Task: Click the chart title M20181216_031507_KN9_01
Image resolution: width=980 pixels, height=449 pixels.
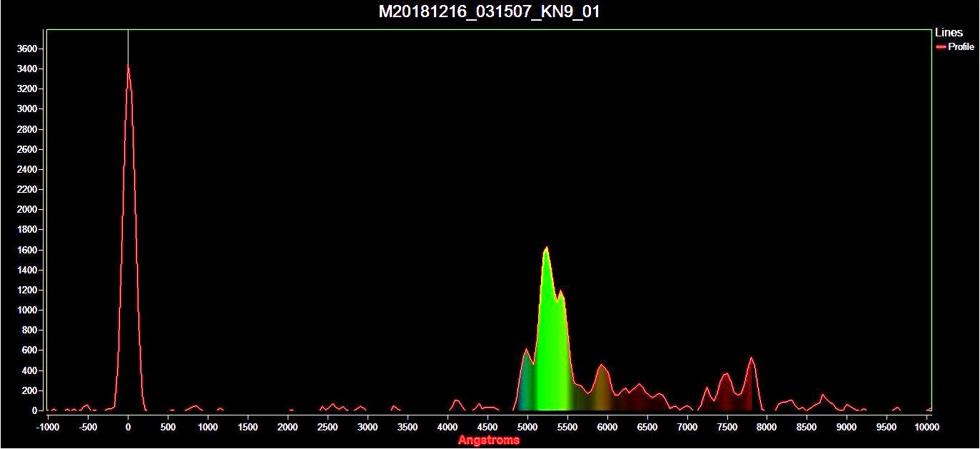Action: 489,12
